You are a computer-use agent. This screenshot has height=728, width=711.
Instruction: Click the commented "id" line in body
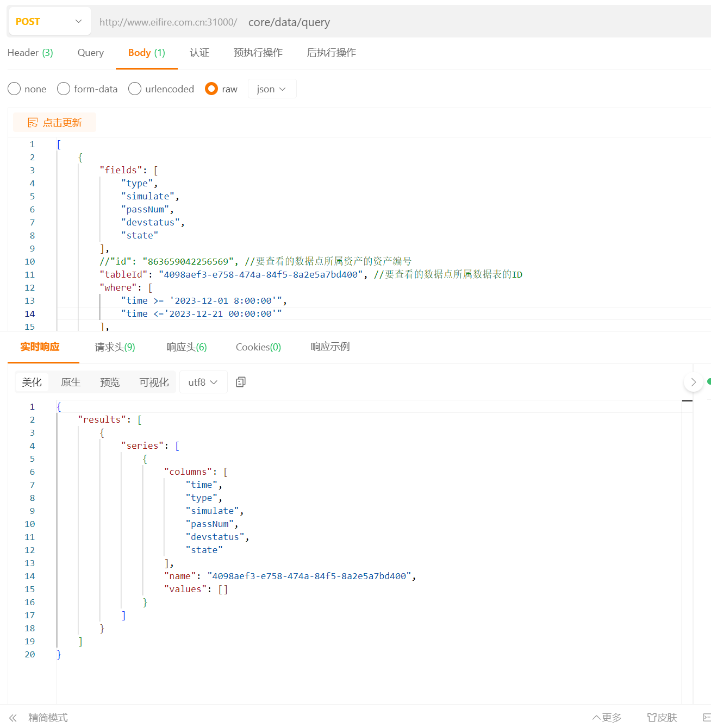tap(255, 262)
